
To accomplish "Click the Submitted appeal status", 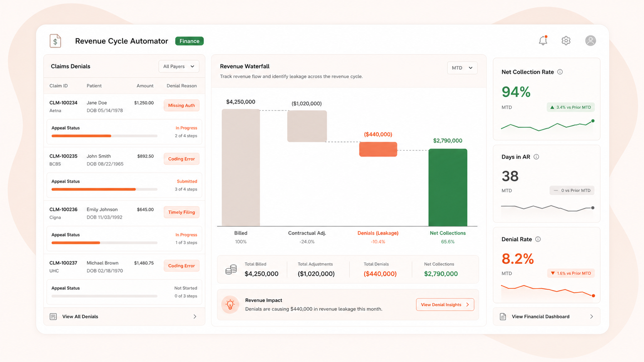I will (x=187, y=182).
